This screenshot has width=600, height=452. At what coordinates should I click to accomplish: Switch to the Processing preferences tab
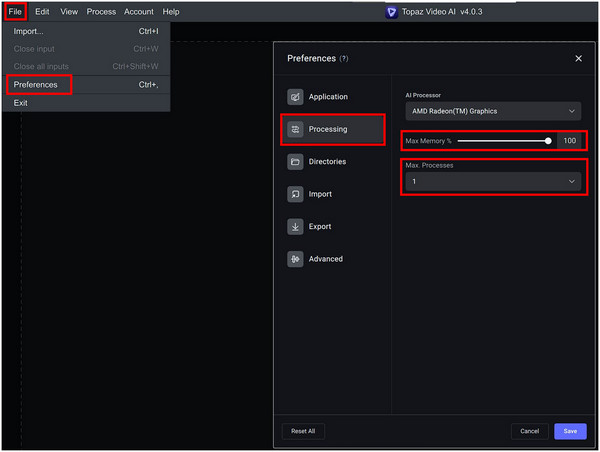click(333, 129)
